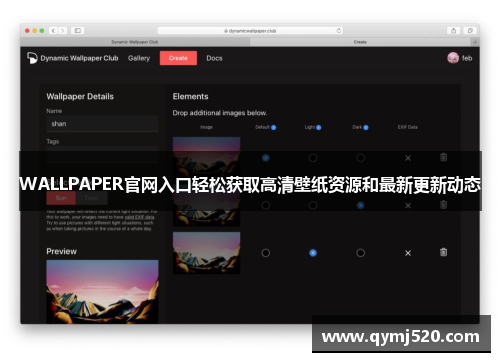The height and width of the screenshot is (362, 500).
Task: Select Dark radio for third image
Action: tap(360, 253)
